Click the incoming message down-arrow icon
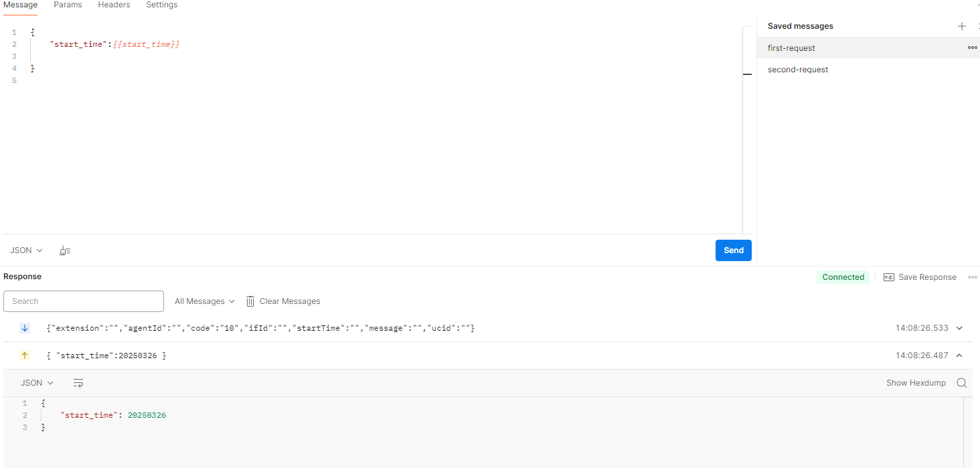This screenshot has width=980, height=468. tap(25, 328)
